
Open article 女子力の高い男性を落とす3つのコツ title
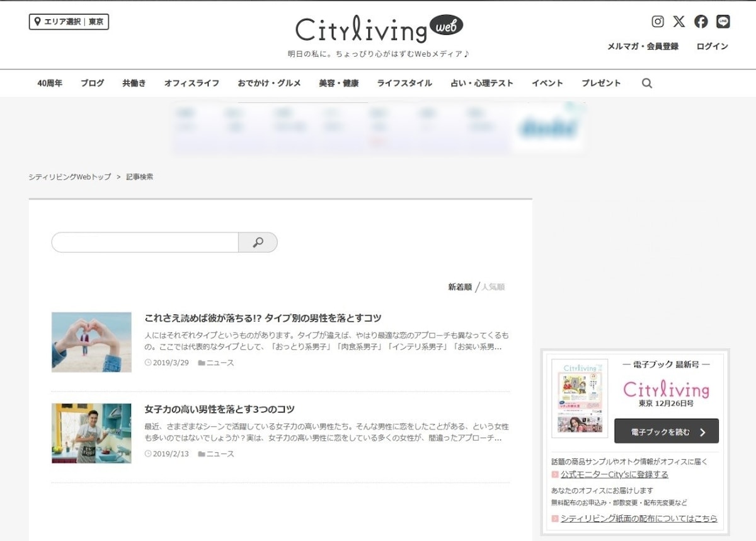(x=219, y=409)
